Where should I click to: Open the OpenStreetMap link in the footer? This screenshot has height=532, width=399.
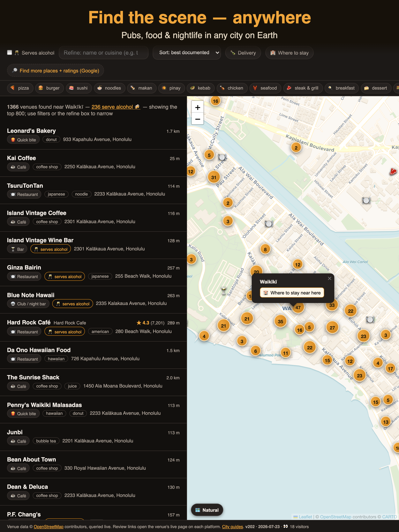coord(48,527)
